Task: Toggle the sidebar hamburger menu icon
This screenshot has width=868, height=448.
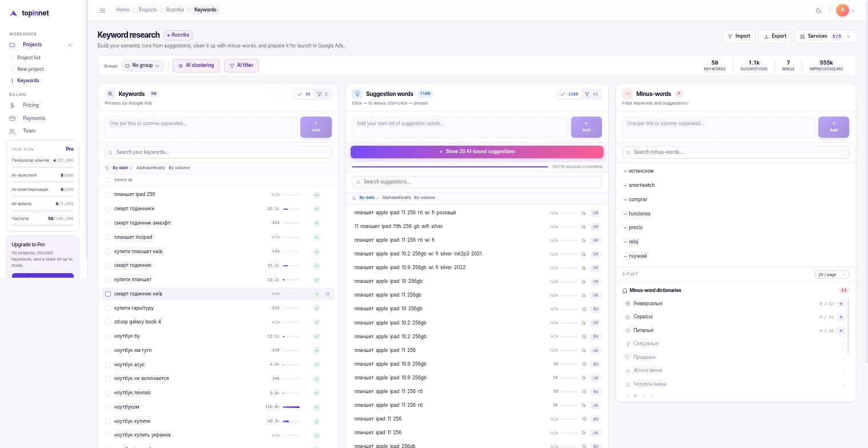Action: pos(102,10)
